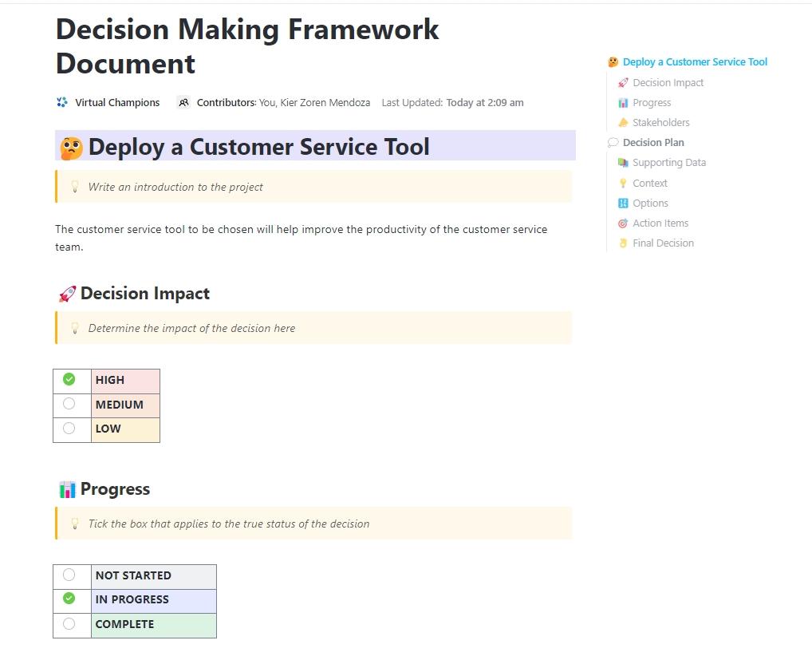Viewport: 812px width, 664px height.
Task: Click the Stakeholders medal icon in sidebar
Action: (622, 122)
